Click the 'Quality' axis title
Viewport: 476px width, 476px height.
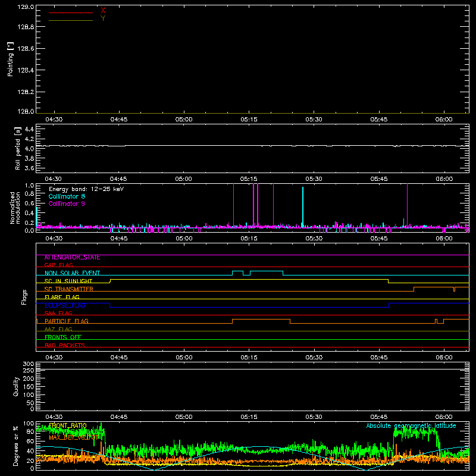[x=16, y=386]
